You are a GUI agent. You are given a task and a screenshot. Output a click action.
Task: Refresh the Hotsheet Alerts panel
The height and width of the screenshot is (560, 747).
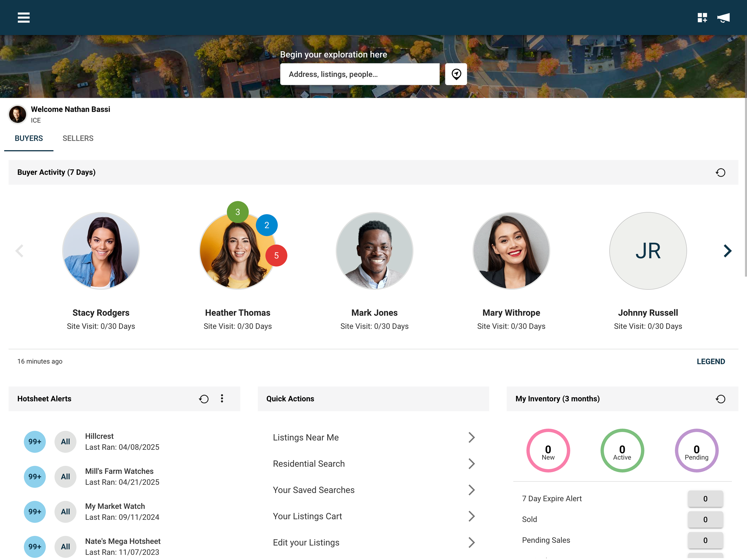[x=204, y=399]
